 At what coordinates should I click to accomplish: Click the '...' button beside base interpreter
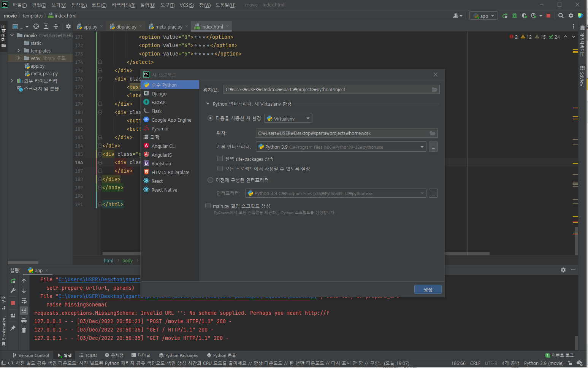tap(433, 147)
